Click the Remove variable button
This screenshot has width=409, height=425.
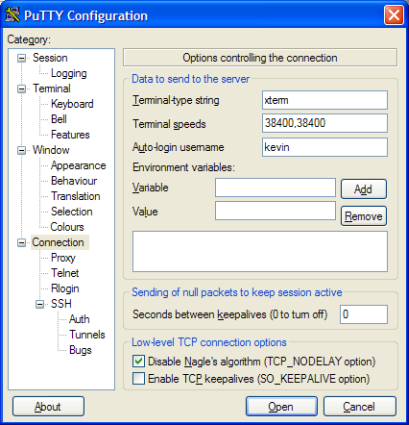pyautogui.click(x=364, y=216)
